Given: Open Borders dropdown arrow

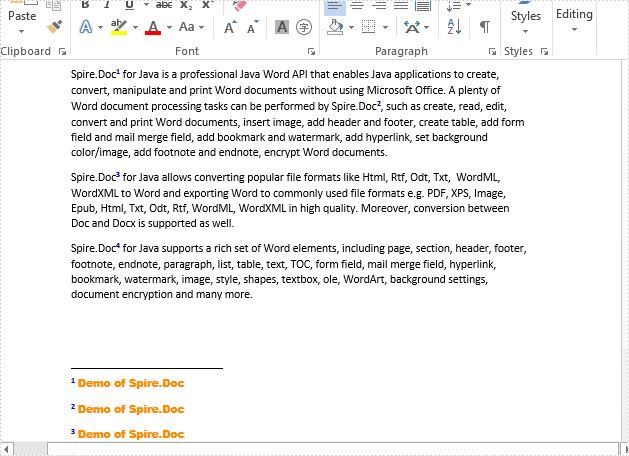Looking at the screenshot, I should 386,27.
